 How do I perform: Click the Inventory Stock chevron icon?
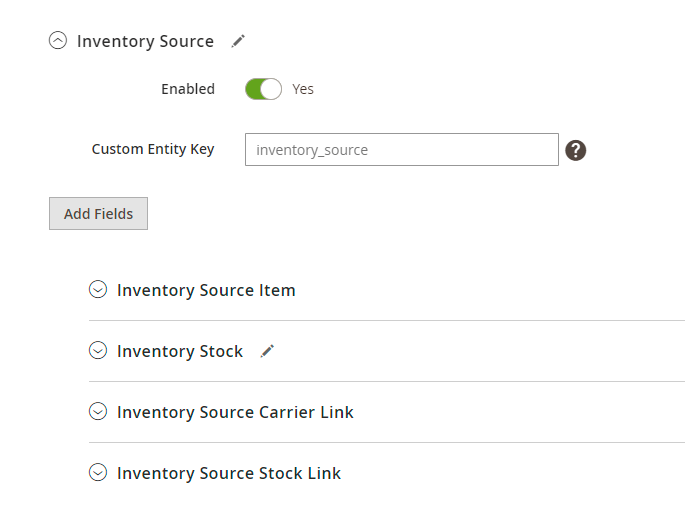pyautogui.click(x=98, y=351)
